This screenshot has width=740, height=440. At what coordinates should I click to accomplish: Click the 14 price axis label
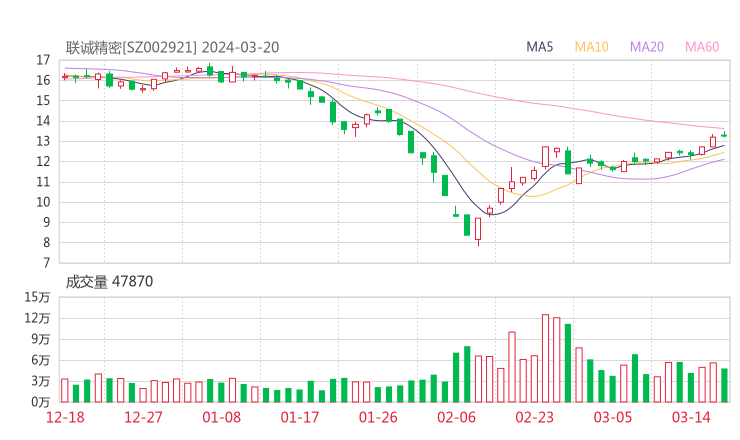click(x=43, y=121)
